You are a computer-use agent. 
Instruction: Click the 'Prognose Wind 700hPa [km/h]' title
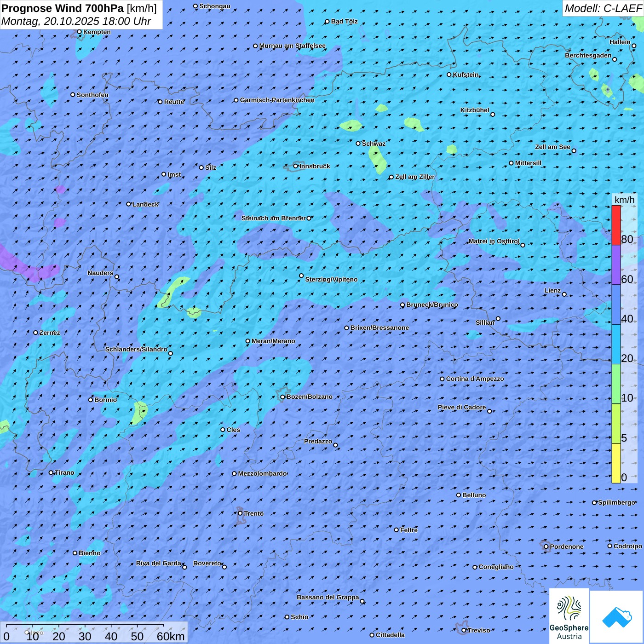(79, 8)
